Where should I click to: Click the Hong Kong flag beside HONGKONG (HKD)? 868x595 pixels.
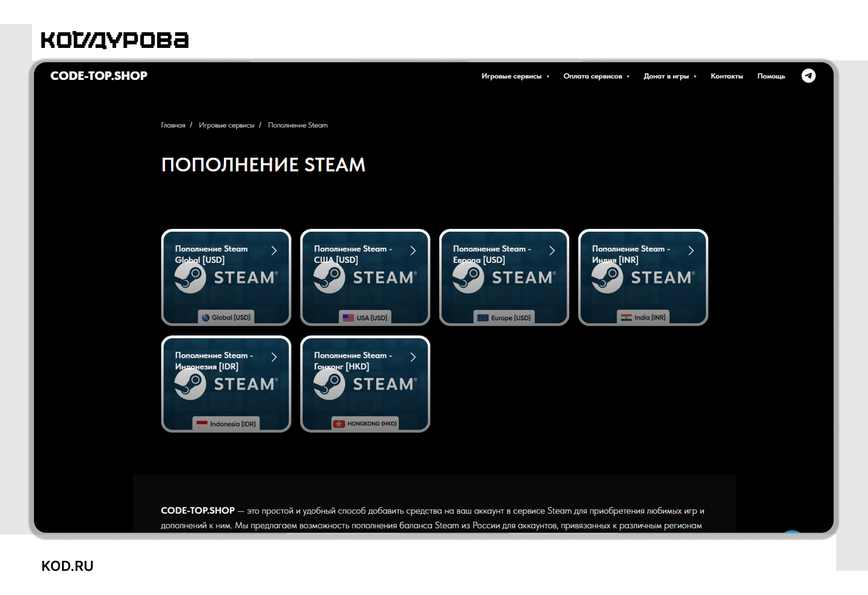click(x=339, y=424)
